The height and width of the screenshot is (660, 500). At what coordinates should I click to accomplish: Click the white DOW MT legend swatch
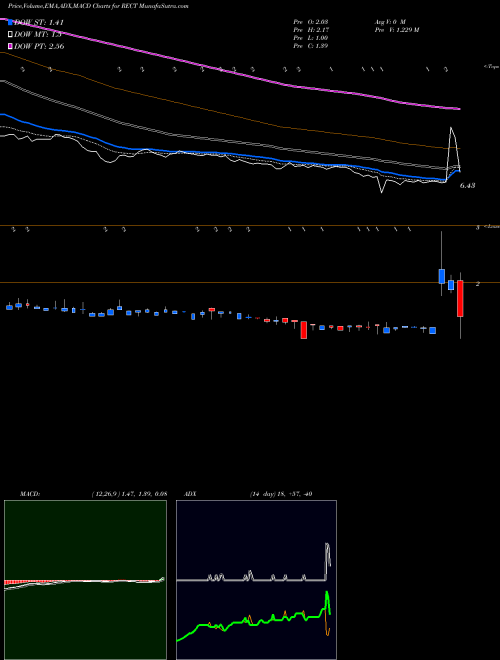(x=10, y=35)
